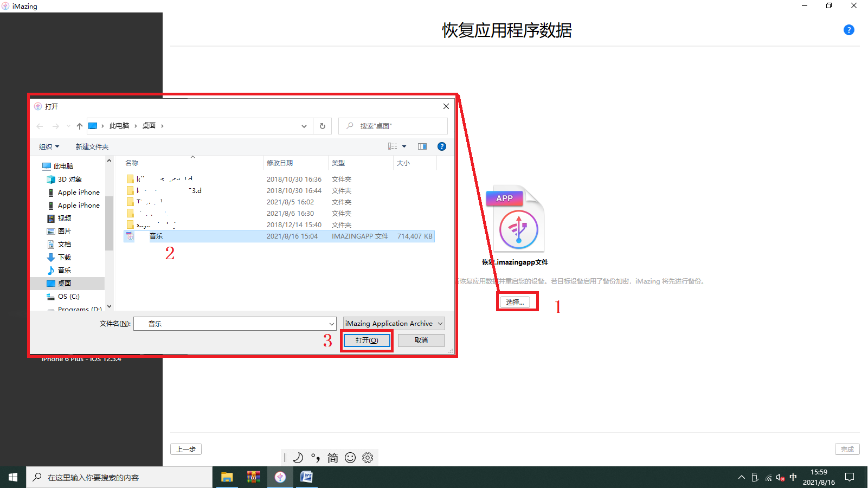Image resolution: width=868 pixels, height=488 pixels.
Task: Select 此电脑 in navigation tree
Action: 63,166
